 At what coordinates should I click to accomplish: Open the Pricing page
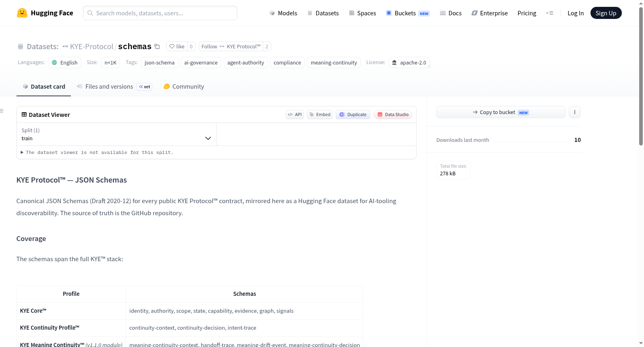pos(527,13)
